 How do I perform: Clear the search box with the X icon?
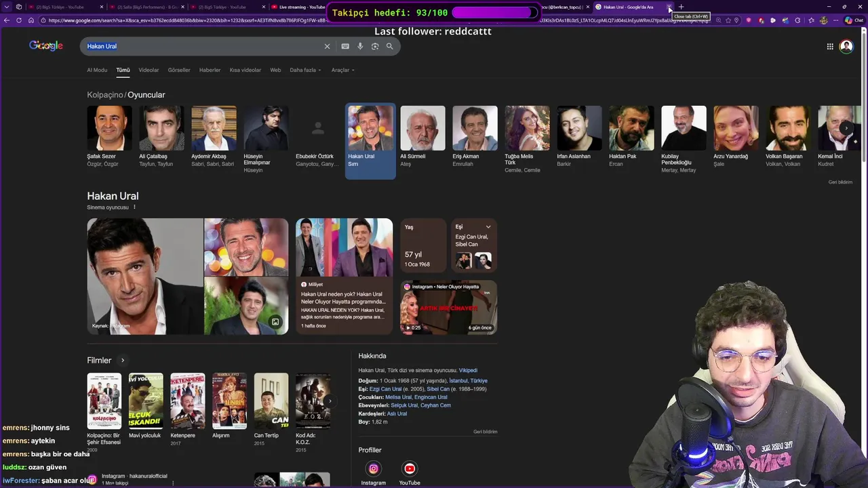[x=327, y=46]
